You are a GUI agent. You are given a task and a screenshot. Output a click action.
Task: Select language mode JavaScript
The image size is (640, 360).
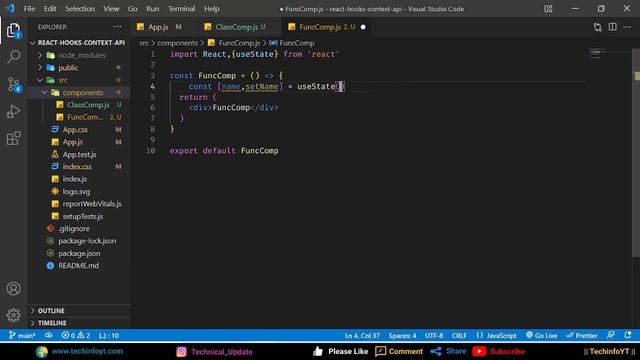pyautogui.click(x=496, y=336)
